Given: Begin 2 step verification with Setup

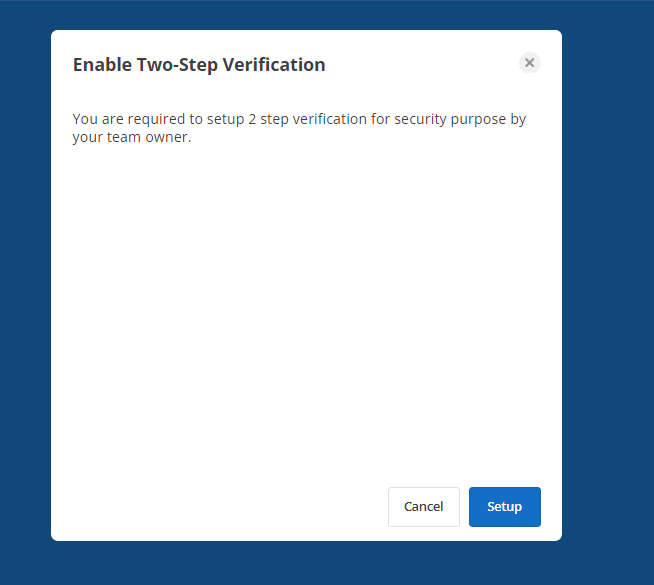Looking at the screenshot, I should click(505, 507).
